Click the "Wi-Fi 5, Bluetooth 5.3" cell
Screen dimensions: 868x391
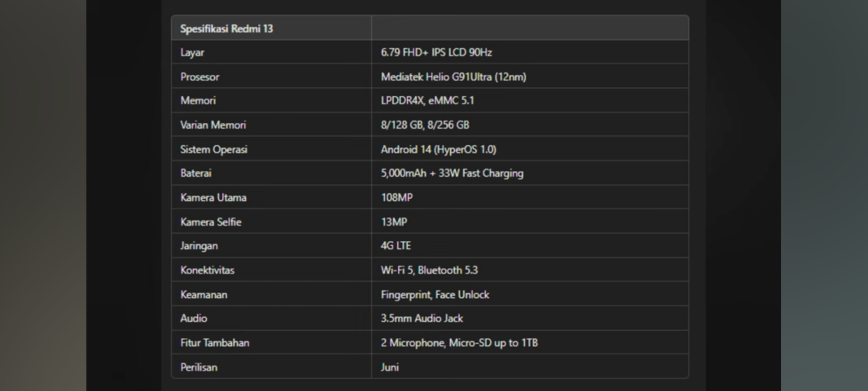(x=429, y=270)
